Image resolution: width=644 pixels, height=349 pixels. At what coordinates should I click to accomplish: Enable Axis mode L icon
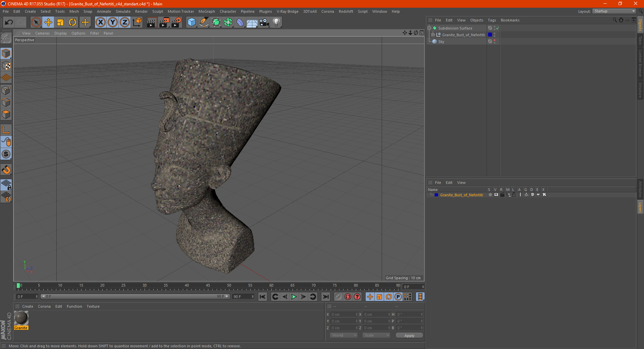pos(6,130)
